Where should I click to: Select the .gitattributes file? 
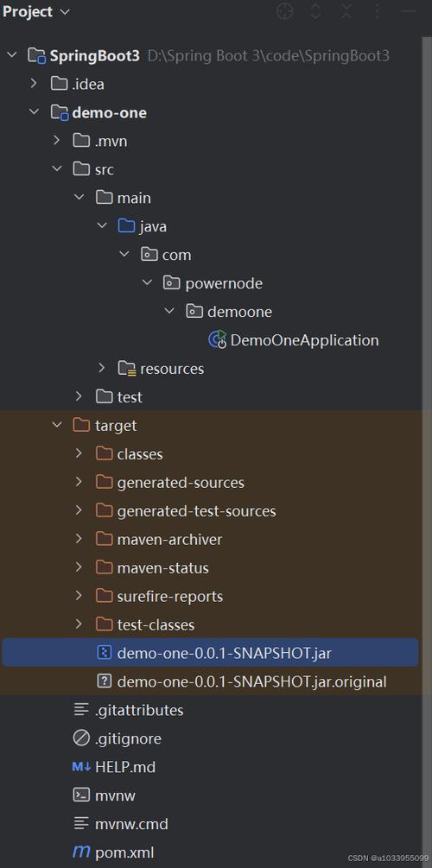point(139,710)
